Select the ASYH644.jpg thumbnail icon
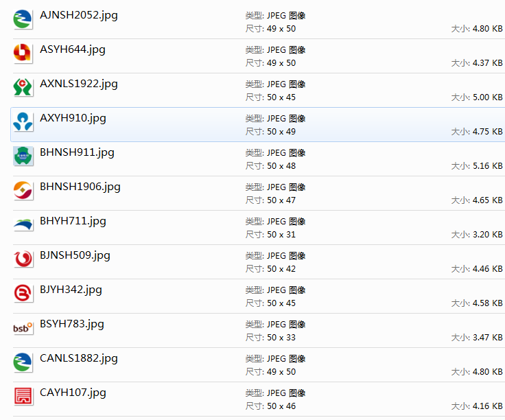The height and width of the screenshot is (420, 505). pyautogui.click(x=23, y=54)
